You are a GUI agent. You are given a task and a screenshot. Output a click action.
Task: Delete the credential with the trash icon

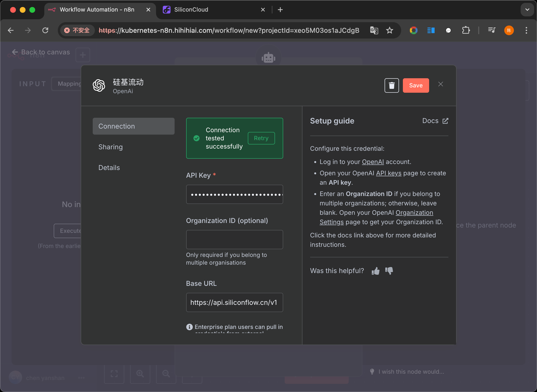[x=392, y=85]
